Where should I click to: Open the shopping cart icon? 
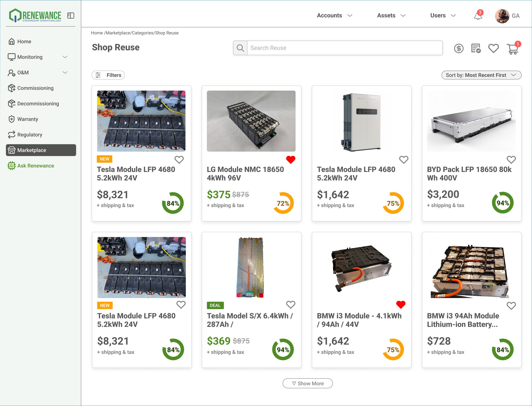[512, 49]
